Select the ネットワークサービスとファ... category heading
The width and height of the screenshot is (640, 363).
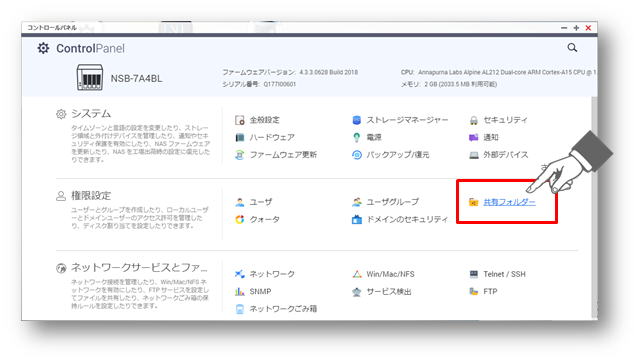coord(139,267)
